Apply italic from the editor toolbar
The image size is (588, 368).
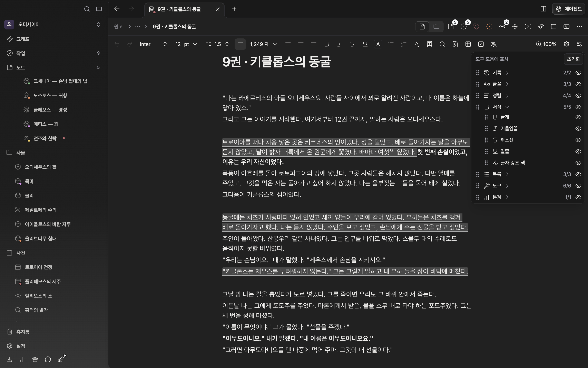pyautogui.click(x=340, y=44)
